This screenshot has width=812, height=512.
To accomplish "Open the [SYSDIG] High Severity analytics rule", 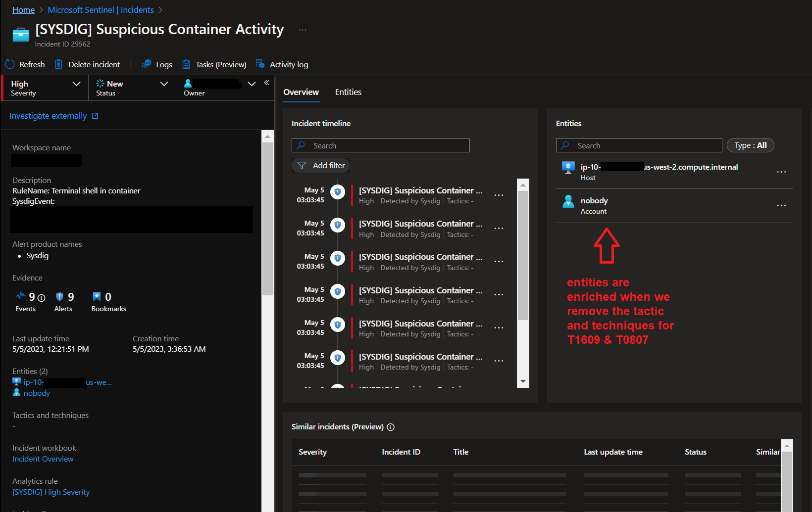I will pos(51,492).
